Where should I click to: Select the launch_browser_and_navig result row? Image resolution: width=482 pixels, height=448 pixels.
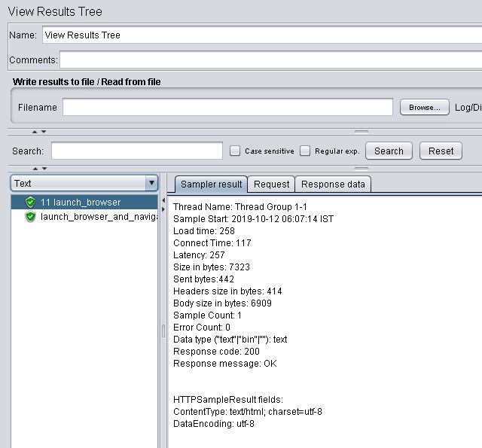[84, 217]
